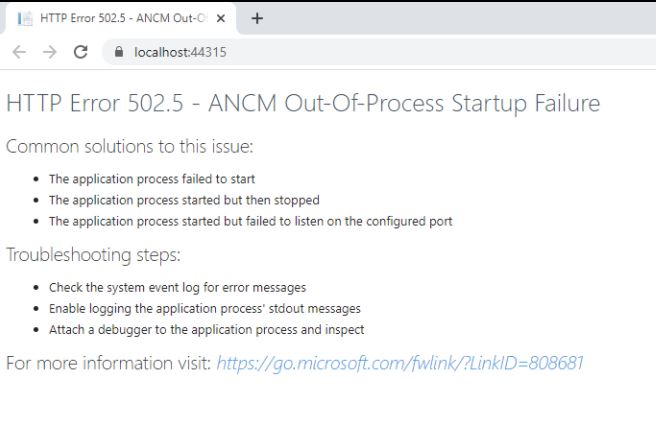Viewport: 656px width, 432px height.
Task: Click the "For more information visit" text
Action: point(108,362)
